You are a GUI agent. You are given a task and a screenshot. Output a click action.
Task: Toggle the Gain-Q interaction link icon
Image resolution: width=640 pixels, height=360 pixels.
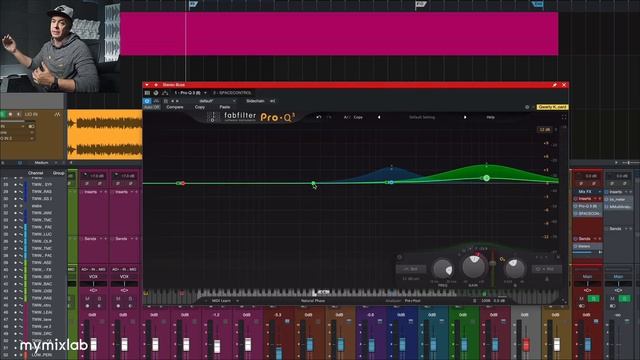502,259
